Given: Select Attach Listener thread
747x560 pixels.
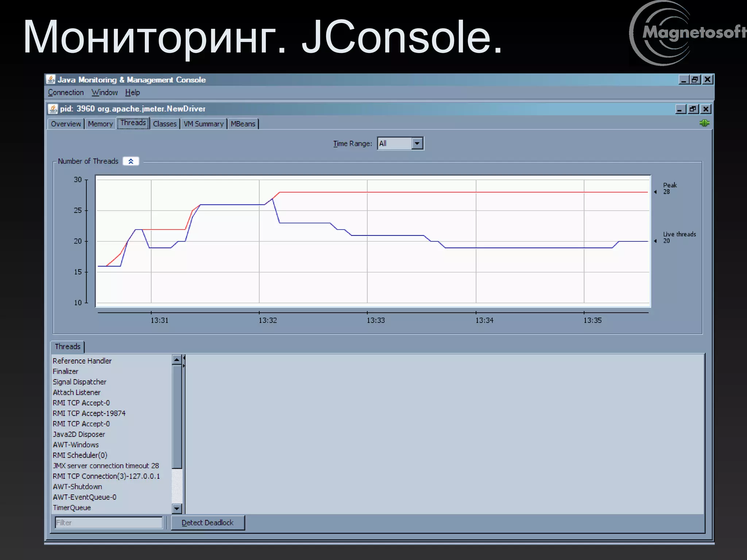Looking at the screenshot, I should pos(77,392).
